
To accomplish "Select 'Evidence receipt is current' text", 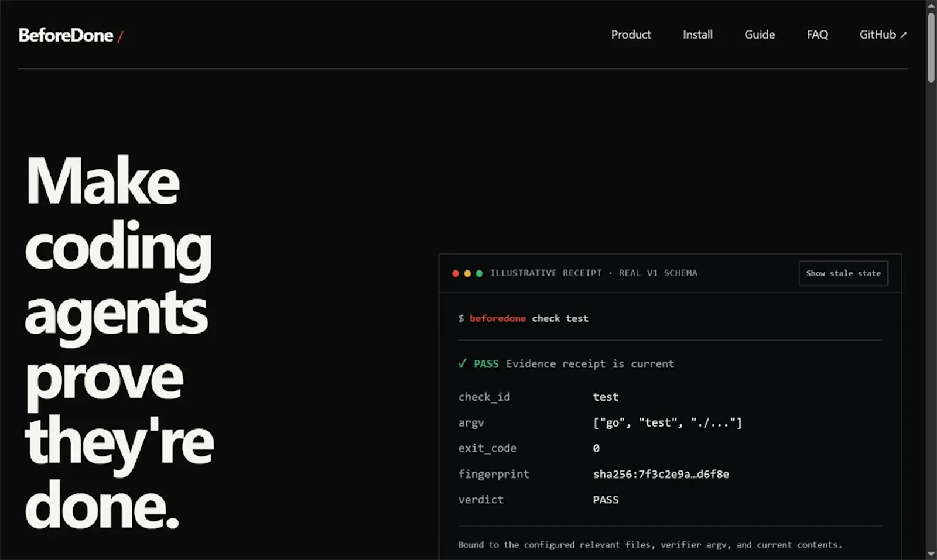I will click(590, 364).
